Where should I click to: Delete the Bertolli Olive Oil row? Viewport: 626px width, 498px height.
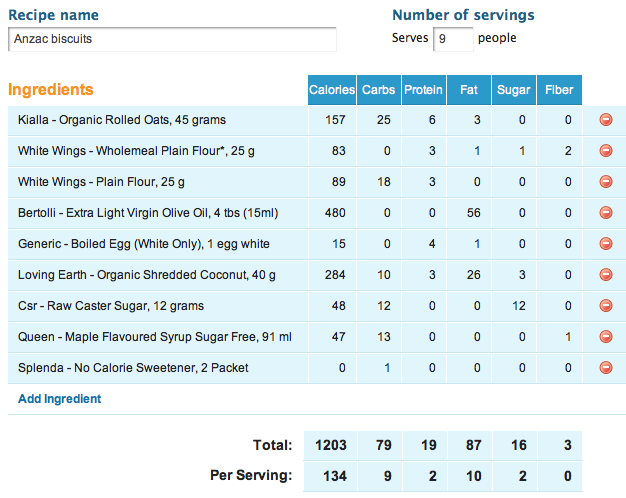[606, 212]
